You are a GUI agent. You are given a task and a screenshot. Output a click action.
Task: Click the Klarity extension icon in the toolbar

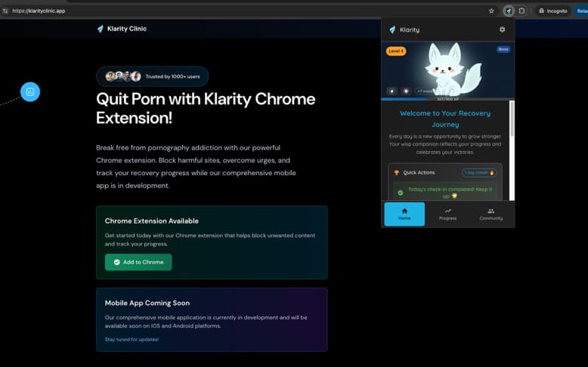pos(509,11)
